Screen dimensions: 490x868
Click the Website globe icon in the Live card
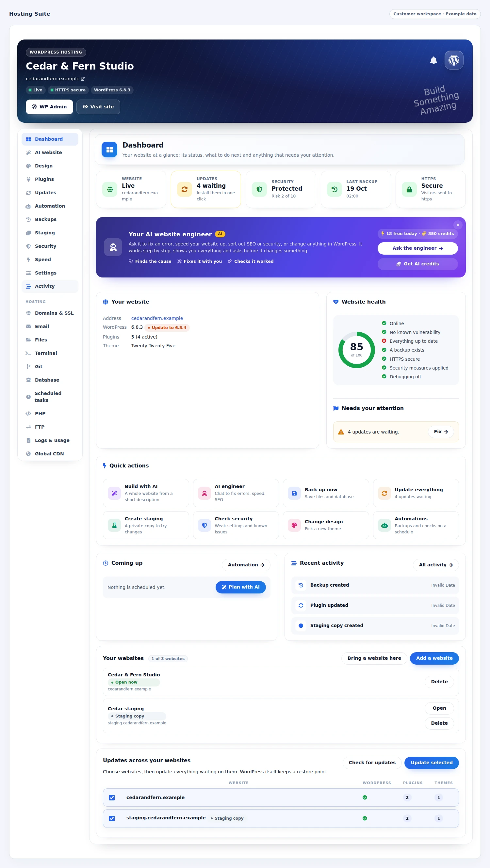(110, 189)
